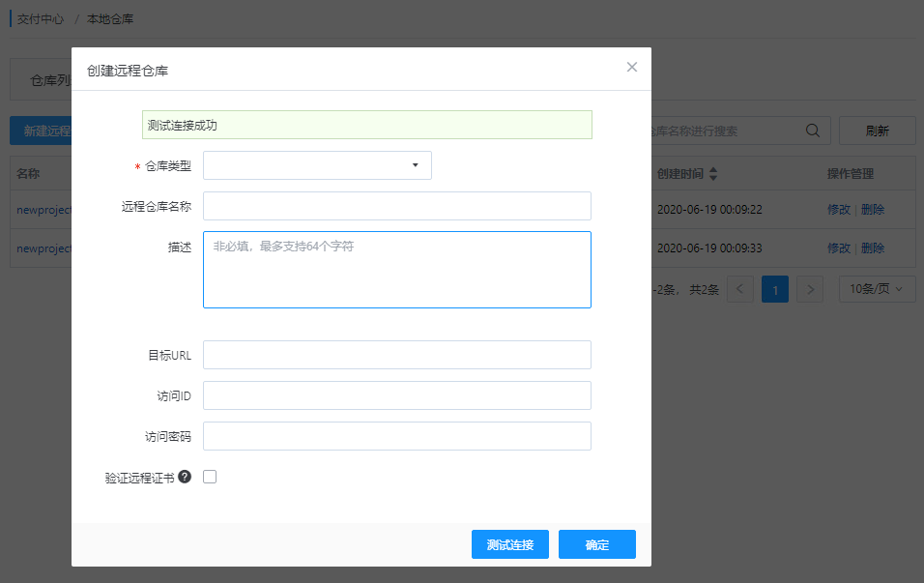The width and height of the screenshot is (924, 583).
Task: Click the 测试连接 button
Action: pos(510,544)
